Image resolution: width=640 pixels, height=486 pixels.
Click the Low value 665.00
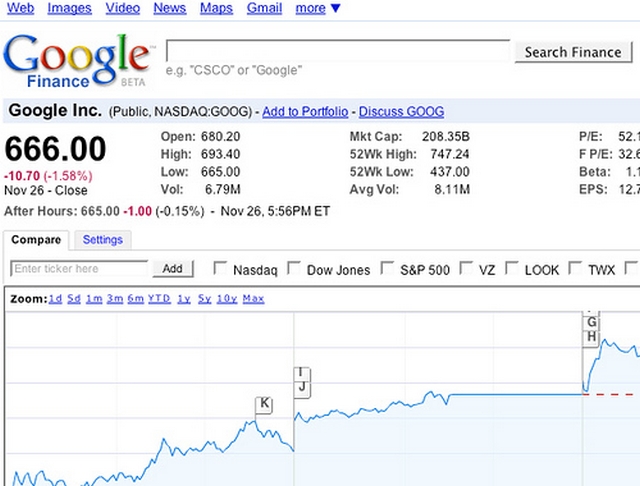(x=220, y=172)
